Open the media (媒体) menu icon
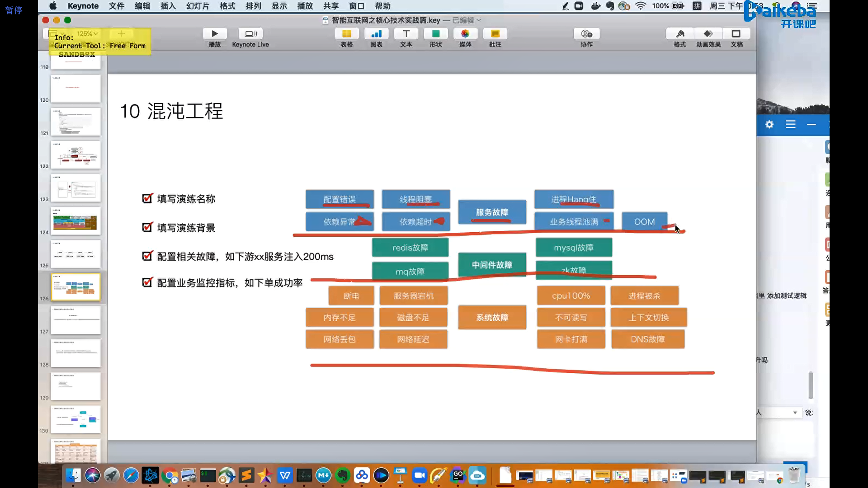The width and height of the screenshot is (868, 488). 465,34
